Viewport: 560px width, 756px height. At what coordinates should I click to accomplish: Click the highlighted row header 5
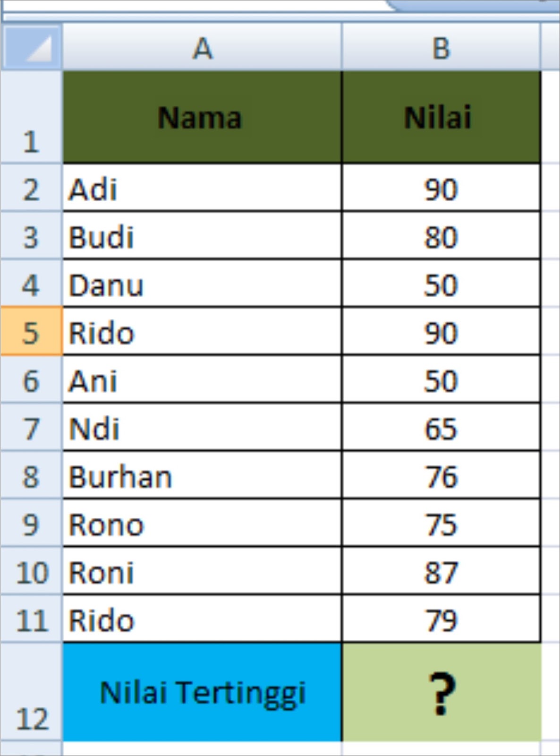click(x=31, y=332)
